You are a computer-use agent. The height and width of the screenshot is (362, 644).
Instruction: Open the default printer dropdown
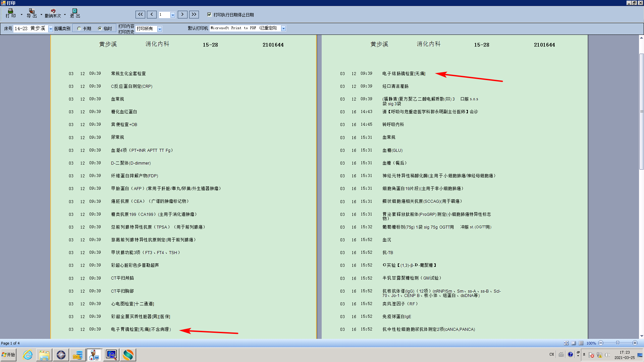283,28
